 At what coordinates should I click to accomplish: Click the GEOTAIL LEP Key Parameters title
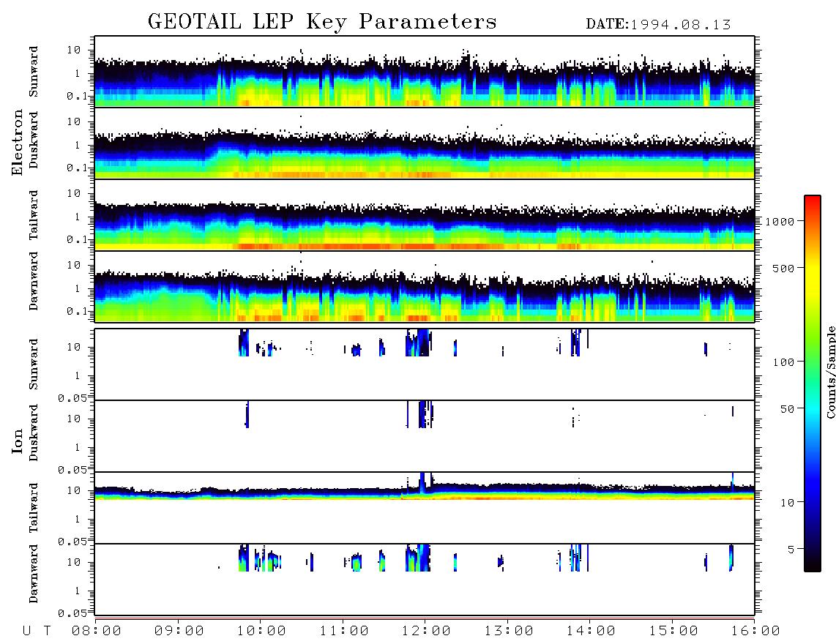(x=322, y=22)
